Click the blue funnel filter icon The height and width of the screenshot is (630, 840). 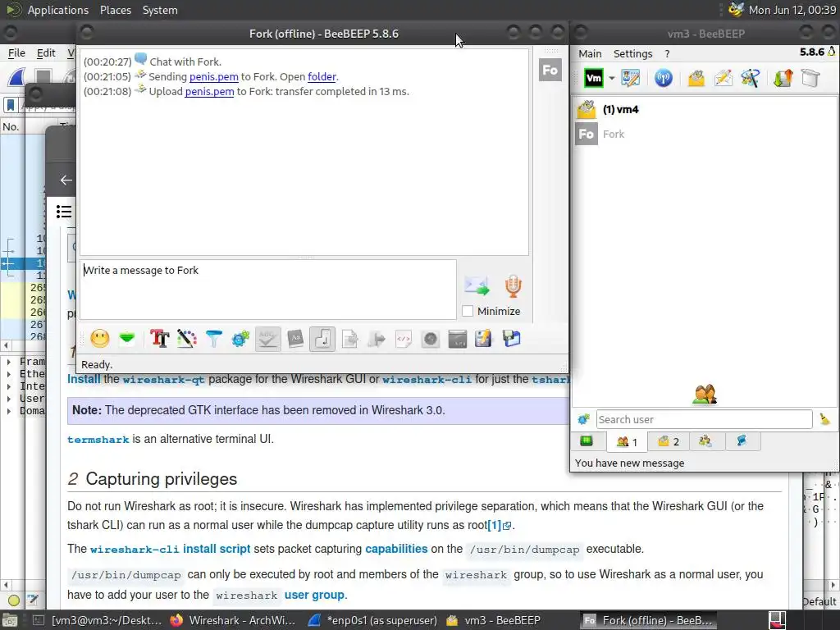pyautogui.click(x=213, y=339)
